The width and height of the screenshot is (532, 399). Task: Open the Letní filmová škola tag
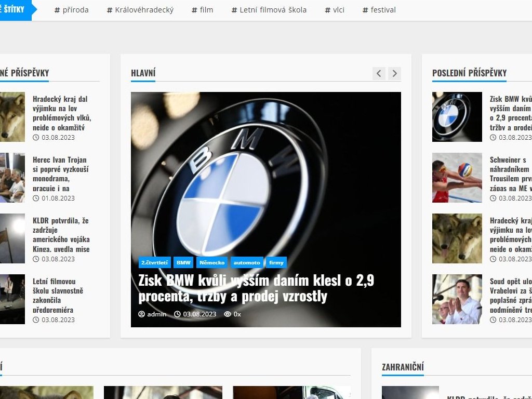pos(269,10)
